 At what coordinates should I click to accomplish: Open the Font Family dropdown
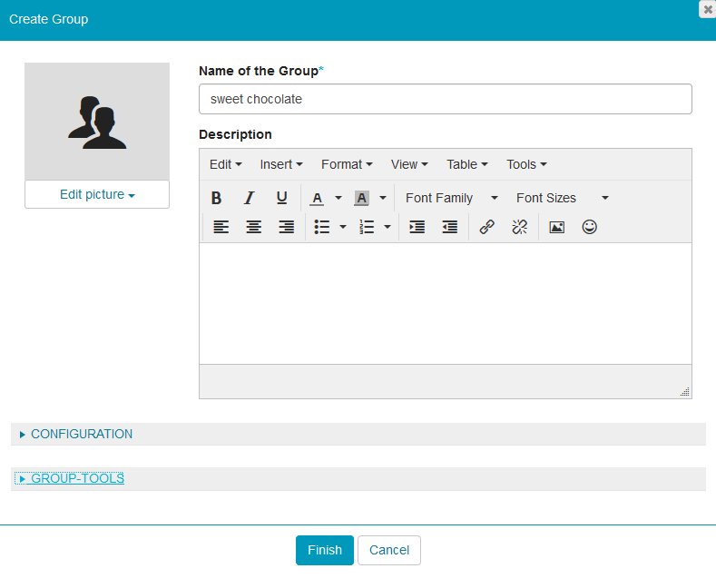pyautogui.click(x=451, y=198)
